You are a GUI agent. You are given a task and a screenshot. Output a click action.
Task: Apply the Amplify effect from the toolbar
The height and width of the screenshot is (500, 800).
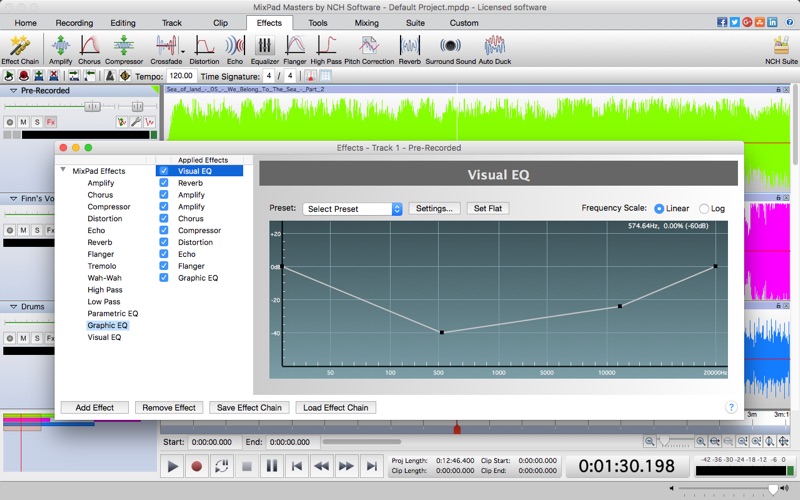click(59, 47)
